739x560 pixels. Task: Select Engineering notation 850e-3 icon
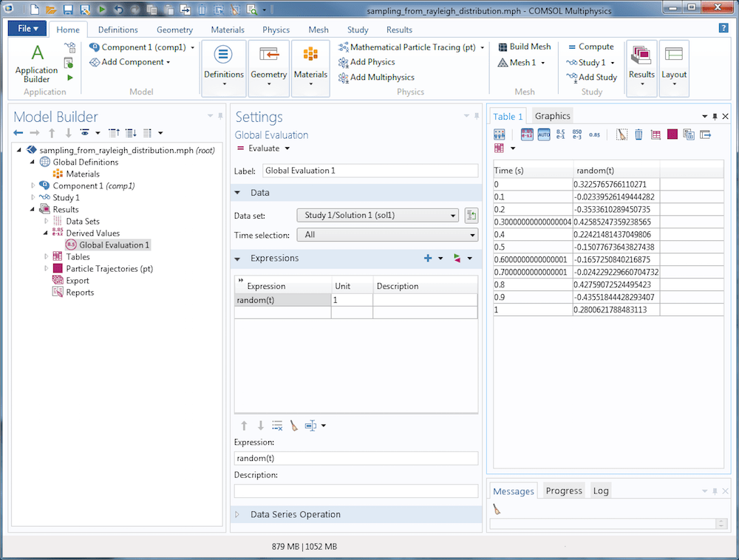tap(577, 134)
